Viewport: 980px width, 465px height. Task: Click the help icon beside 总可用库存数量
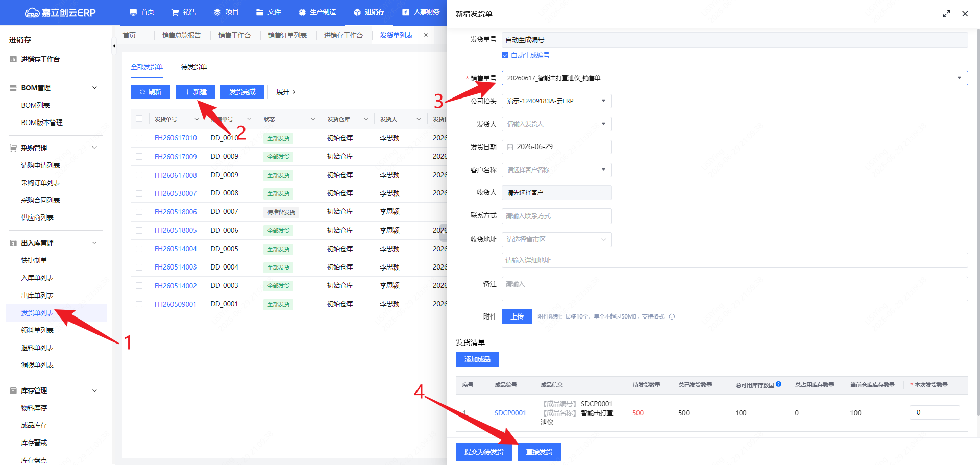[x=778, y=384]
